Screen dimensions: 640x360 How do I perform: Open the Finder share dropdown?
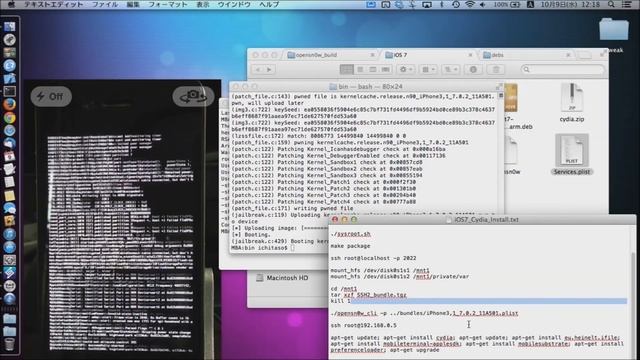(x=451, y=70)
